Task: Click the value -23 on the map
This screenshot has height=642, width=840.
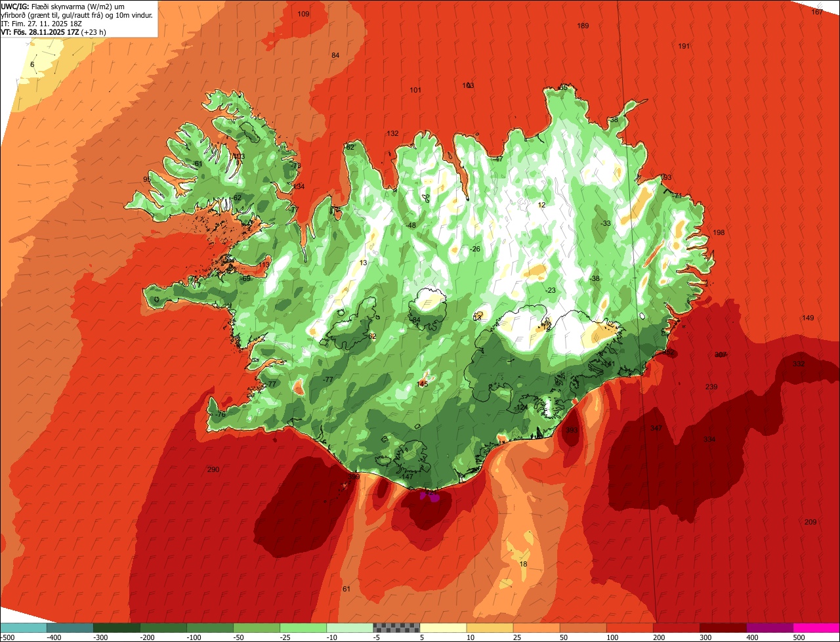Action: (x=551, y=290)
